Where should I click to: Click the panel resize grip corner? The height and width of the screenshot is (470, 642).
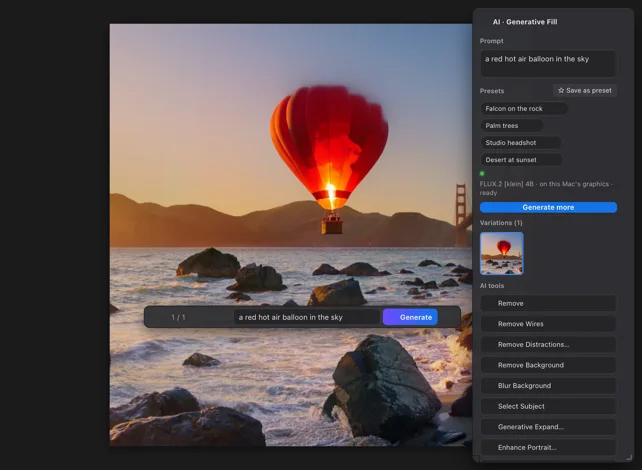pyautogui.click(x=629, y=457)
